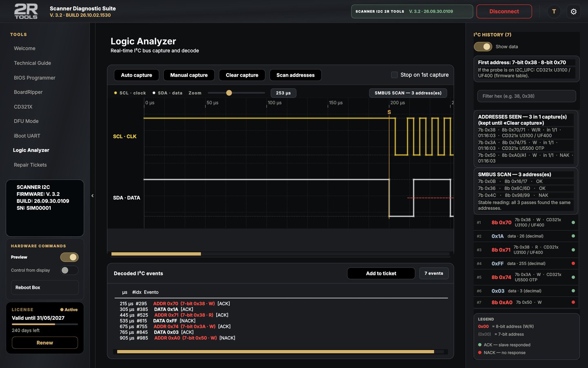
Task: Enable Stop on 1st capture checkbox
Action: 394,75
